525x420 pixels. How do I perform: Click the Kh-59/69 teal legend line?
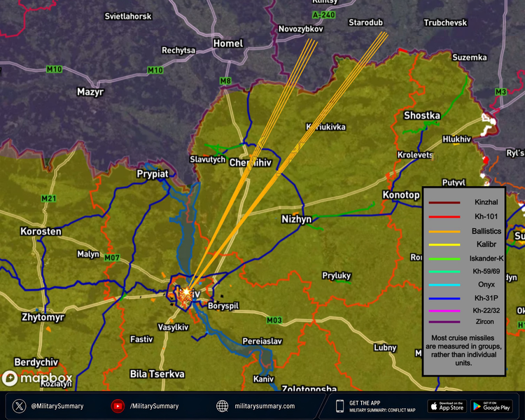[x=444, y=272]
